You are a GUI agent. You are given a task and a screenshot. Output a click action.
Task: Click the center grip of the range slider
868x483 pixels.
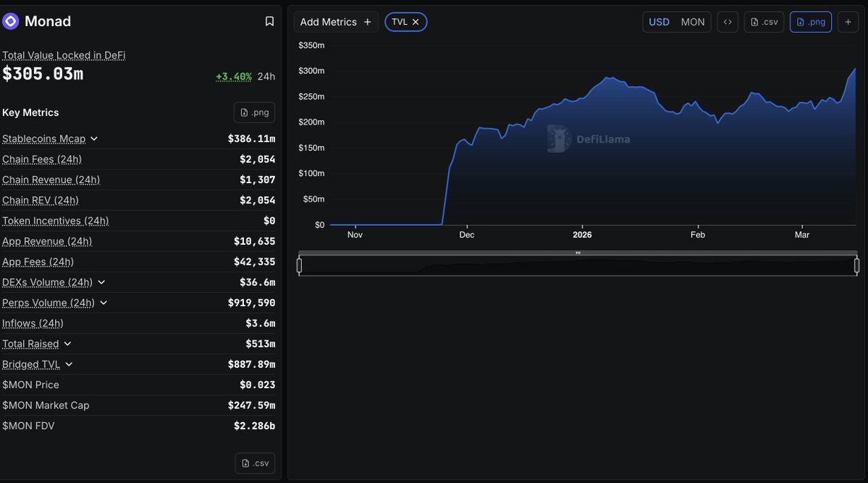[x=578, y=253]
